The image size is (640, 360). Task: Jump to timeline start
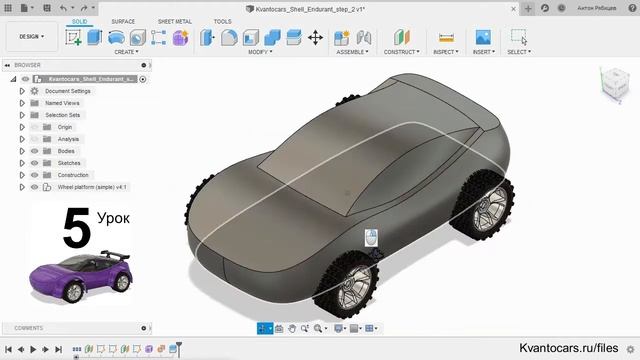(x=8, y=349)
